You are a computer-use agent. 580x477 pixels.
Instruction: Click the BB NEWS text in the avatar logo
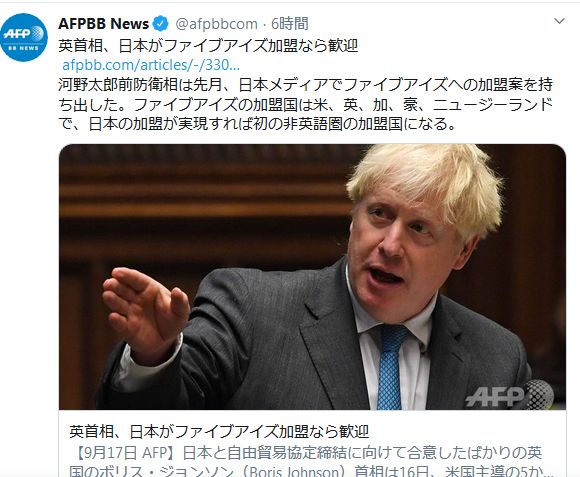23,48
